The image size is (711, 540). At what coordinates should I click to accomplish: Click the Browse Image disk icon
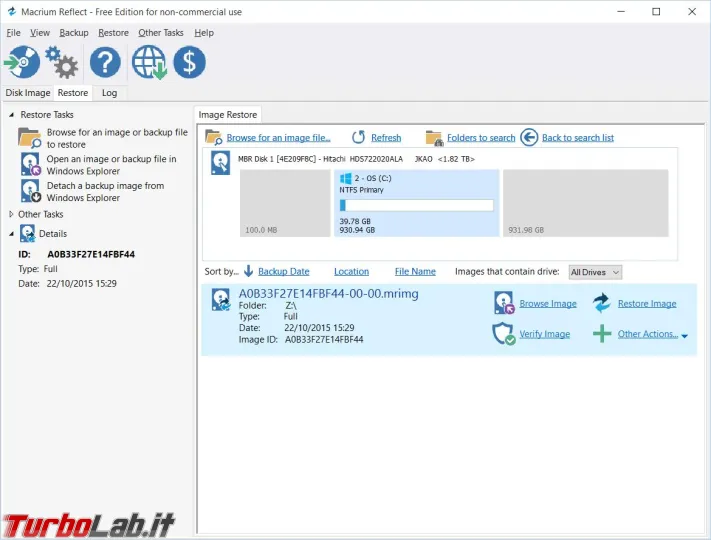pyautogui.click(x=504, y=303)
